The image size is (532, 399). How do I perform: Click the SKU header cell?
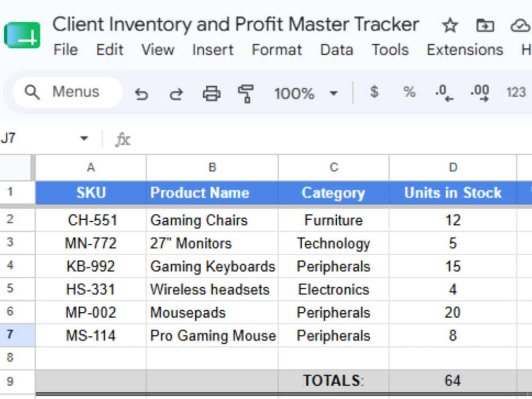(x=91, y=193)
